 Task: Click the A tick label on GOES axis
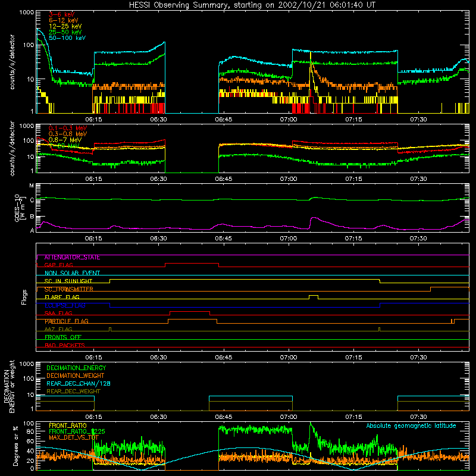pos(32,230)
